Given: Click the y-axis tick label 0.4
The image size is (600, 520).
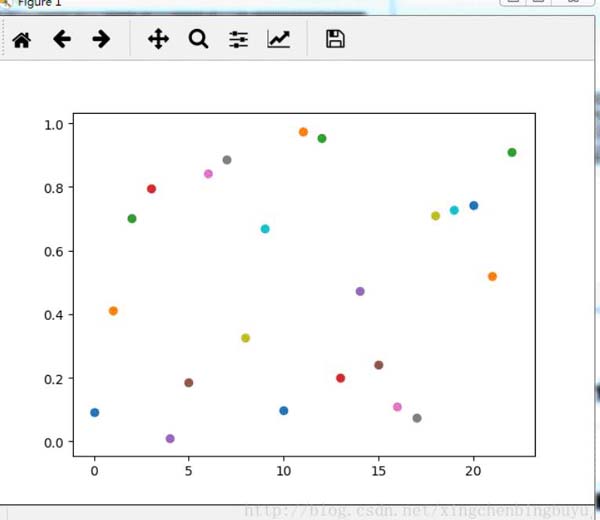Looking at the screenshot, I should (54, 315).
